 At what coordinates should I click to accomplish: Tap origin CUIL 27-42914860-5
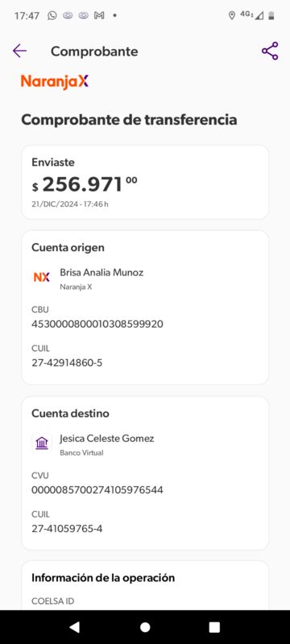(x=67, y=363)
